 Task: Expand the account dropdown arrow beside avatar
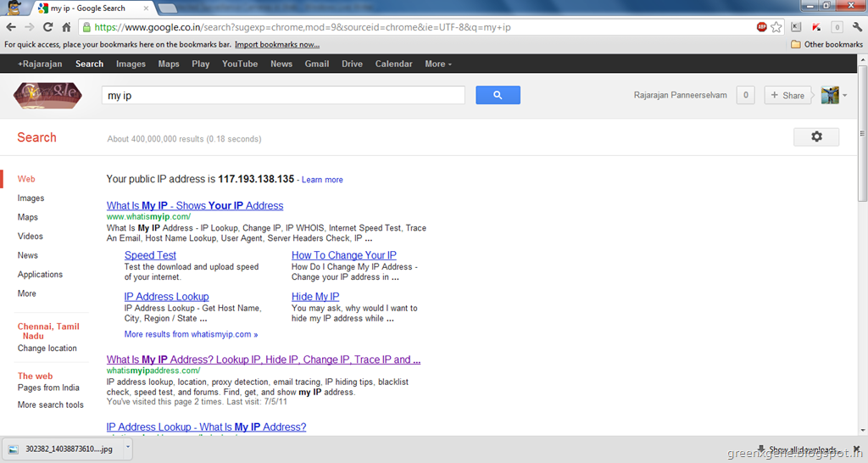pyautogui.click(x=845, y=95)
